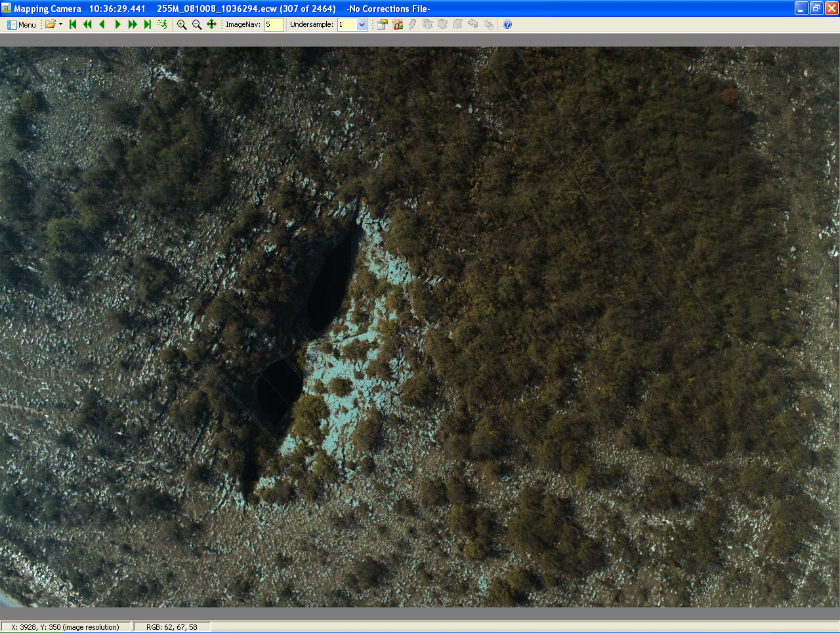840x633 pixels.
Task: Activate the pan move tool
Action: click(x=211, y=24)
